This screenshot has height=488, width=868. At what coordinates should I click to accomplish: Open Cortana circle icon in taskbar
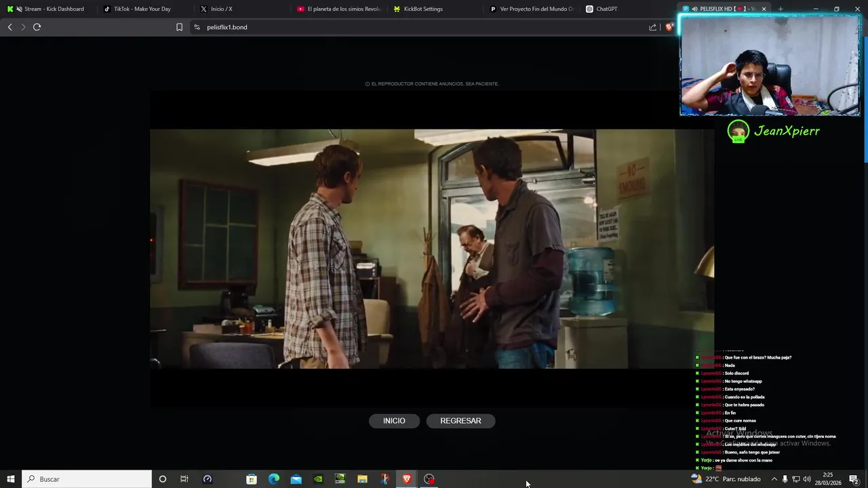pyautogui.click(x=162, y=479)
